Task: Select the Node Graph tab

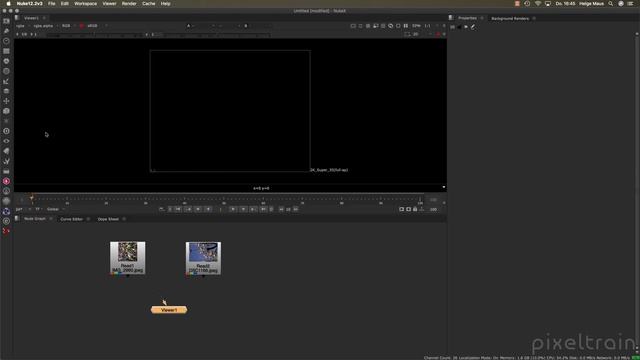Action: (x=35, y=219)
